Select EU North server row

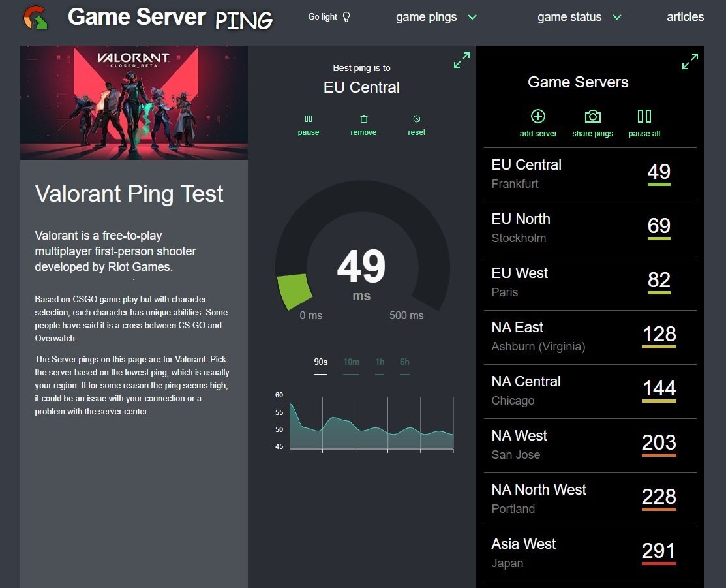tap(590, 229)
